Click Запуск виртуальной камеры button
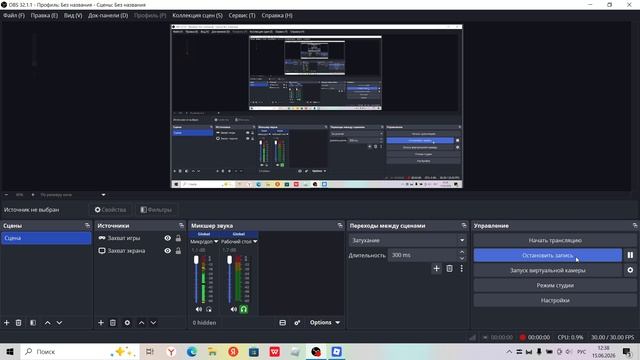This screenshot has height=360, width=640. tap(548, 270)
